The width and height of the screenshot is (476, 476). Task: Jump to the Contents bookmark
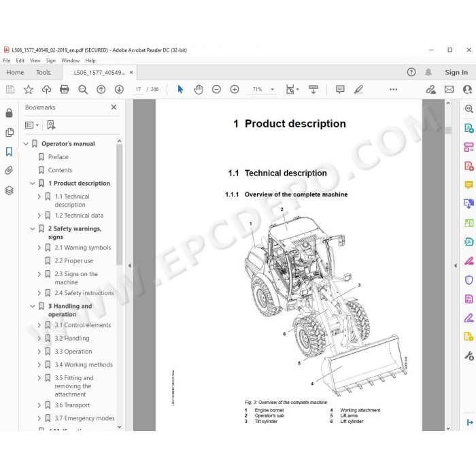click(x=60, y=170)
